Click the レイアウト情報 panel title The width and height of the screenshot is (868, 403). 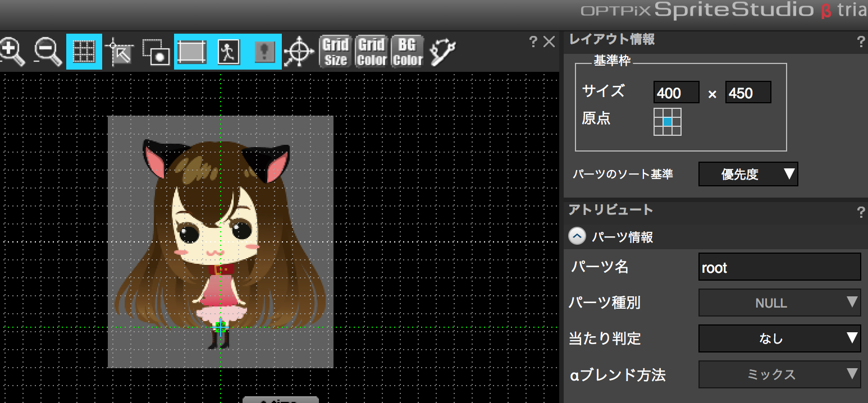pyautogui.click(x=611, y=39)
